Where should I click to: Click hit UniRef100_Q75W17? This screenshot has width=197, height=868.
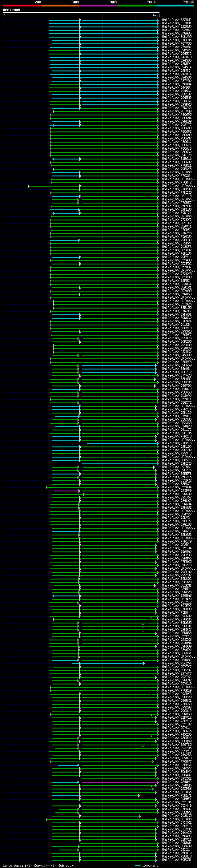click(177, 416)
